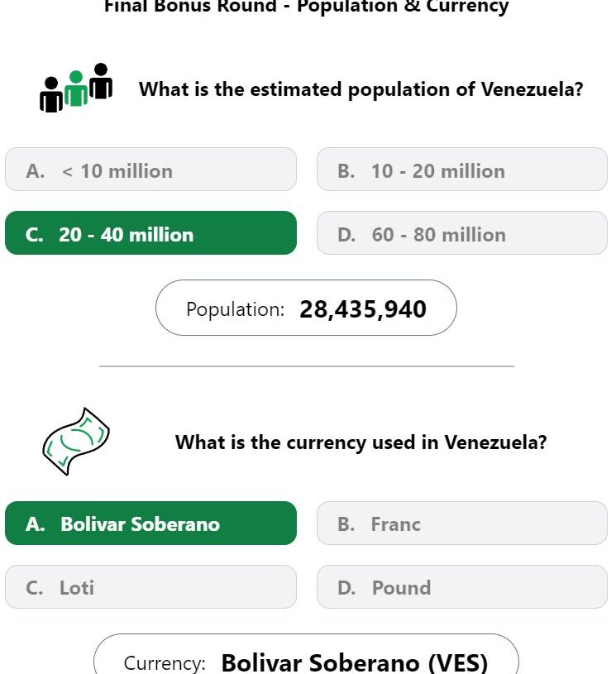This screenshot has height=674, width=616.
Task: Choose option D, 60 - 80 million
Action: [x=462, y=233]
